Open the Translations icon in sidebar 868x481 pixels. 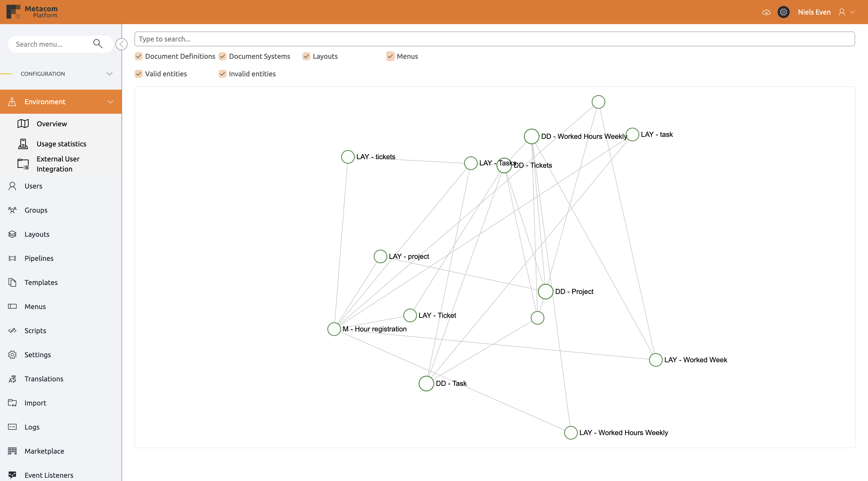click(x=13, y=379)
